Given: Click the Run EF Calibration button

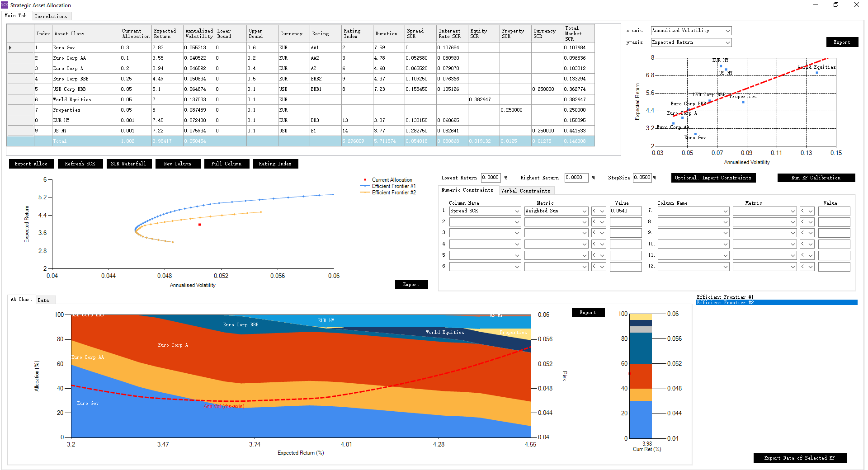Looking at the screenshot, I should 816,178.
